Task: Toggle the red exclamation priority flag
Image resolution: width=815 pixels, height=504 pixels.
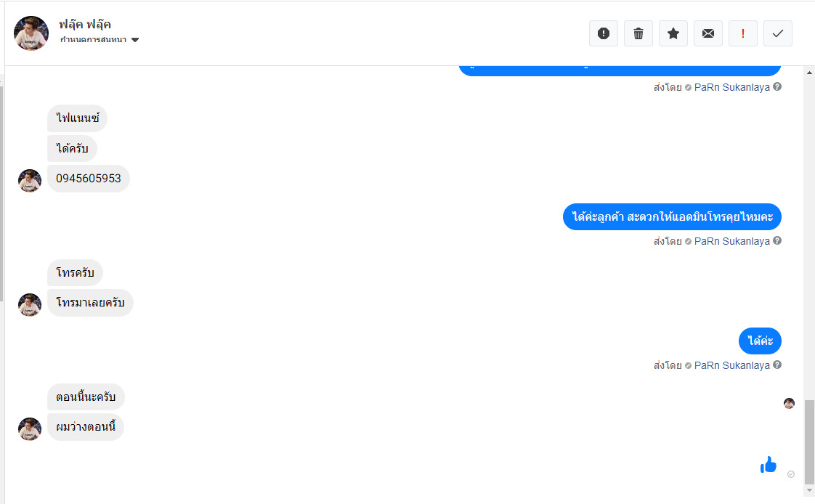Action: [x=743, y=33]
